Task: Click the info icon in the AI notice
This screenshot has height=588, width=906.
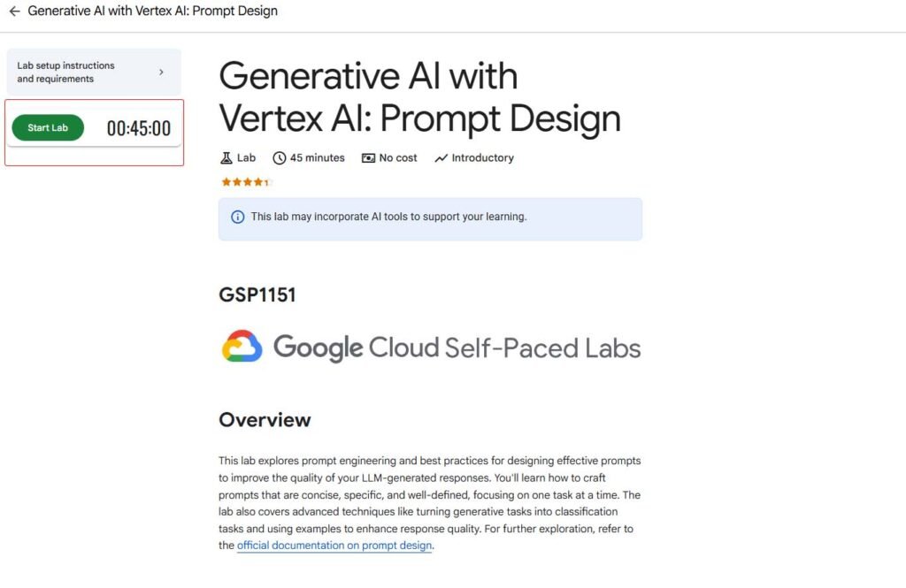Action: pos(237,217)
